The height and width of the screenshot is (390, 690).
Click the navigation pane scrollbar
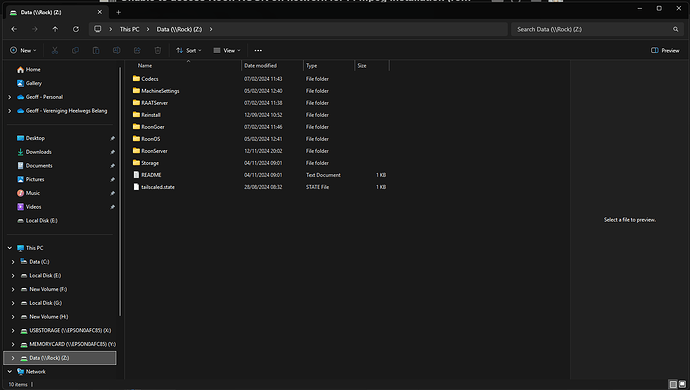[120, 191]
